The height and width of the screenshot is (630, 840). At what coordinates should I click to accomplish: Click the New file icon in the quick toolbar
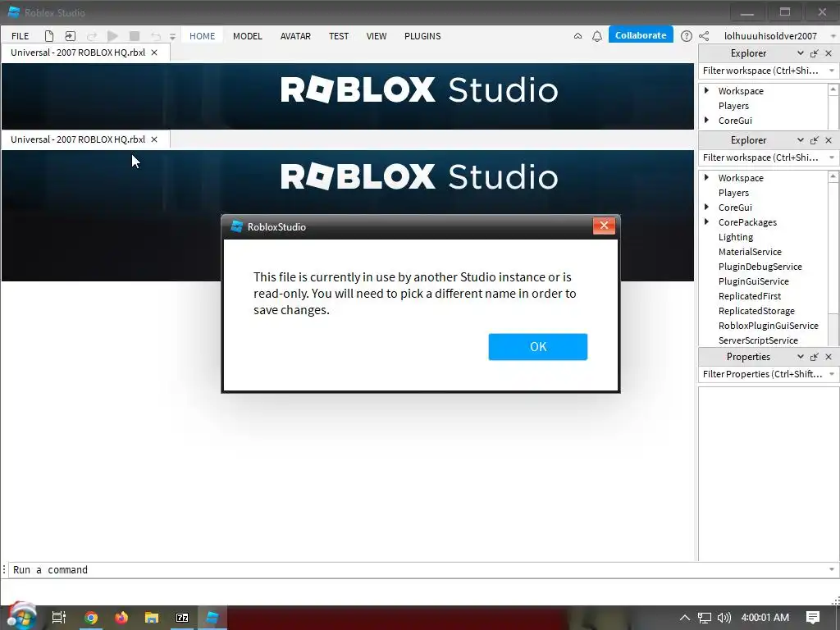tap(48, 36)
